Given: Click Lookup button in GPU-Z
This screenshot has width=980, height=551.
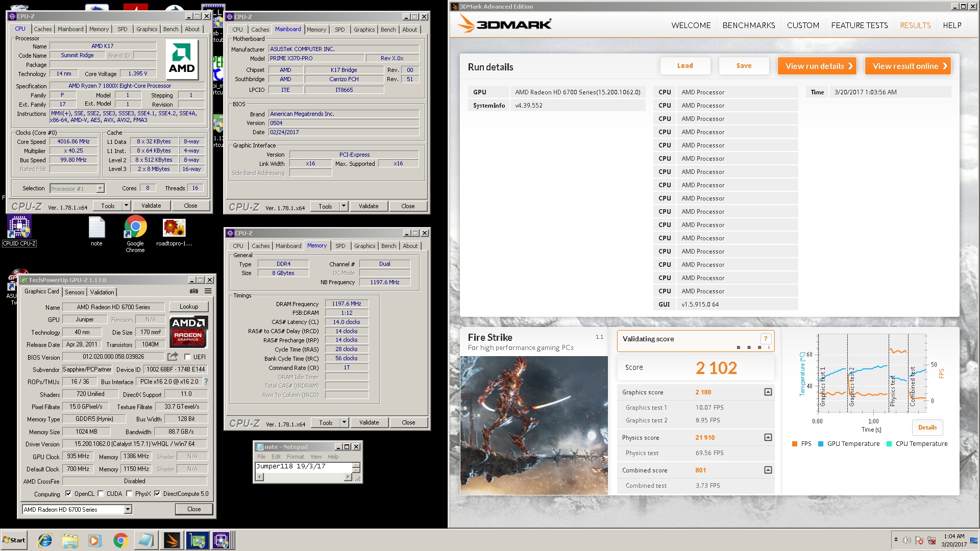Looking at the screenshot, I should (x=189, y=307).
